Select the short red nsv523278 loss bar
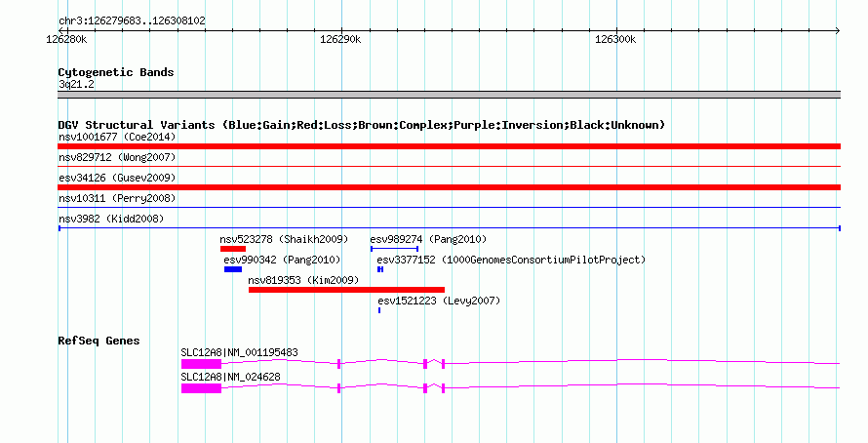Viewport: 868px width, 443px height. pos(232,249)
